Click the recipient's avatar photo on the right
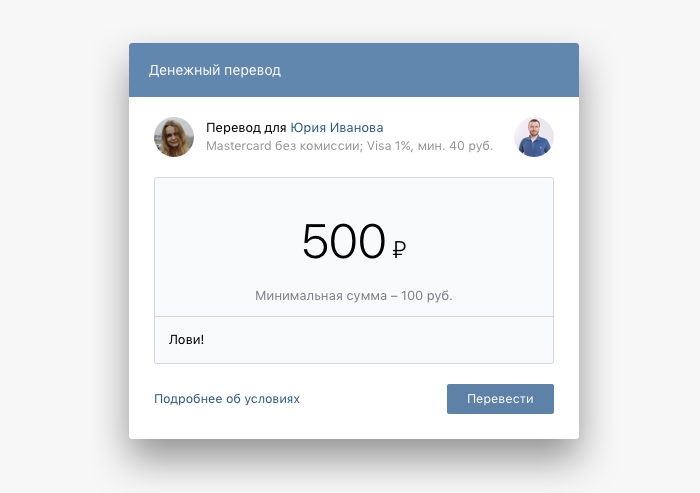Screen dimensions: 700x493 534,137
